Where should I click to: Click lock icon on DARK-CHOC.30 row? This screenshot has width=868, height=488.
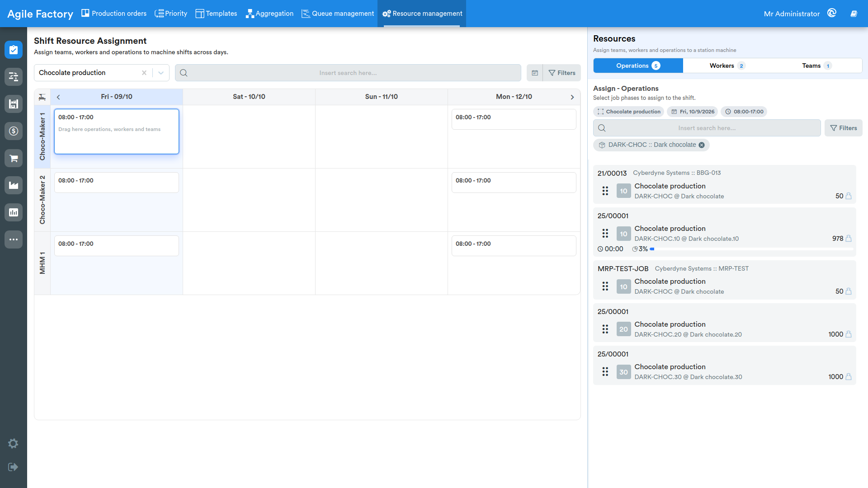point(849,377)
